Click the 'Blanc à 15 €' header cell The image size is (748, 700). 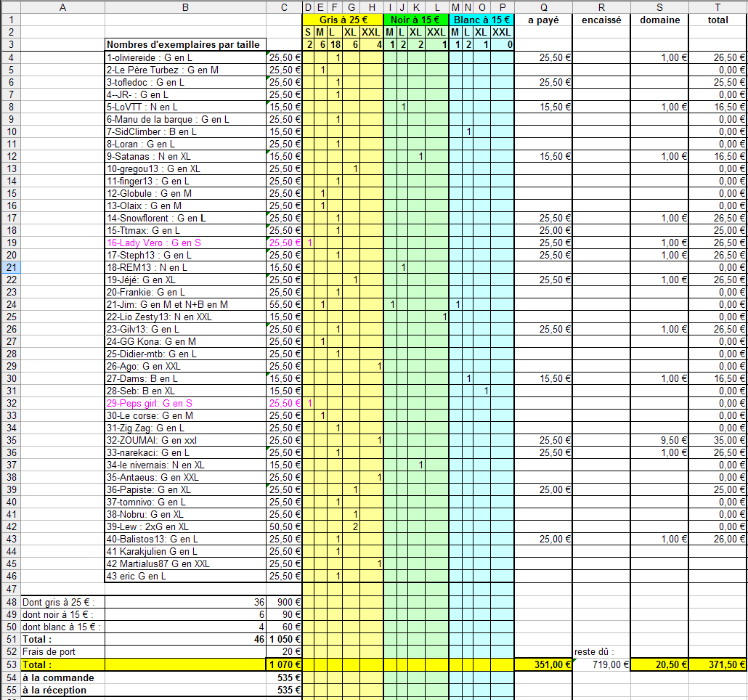point(481,20)
